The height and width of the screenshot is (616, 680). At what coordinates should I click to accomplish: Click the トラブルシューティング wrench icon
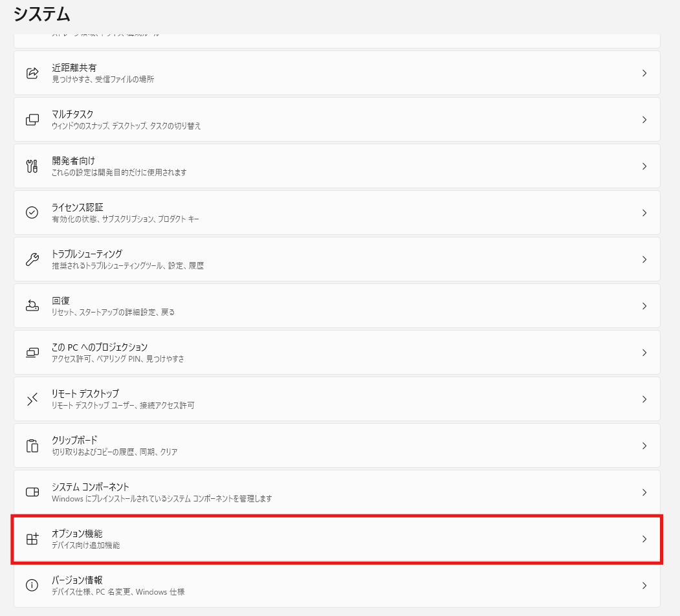[32, 259]
